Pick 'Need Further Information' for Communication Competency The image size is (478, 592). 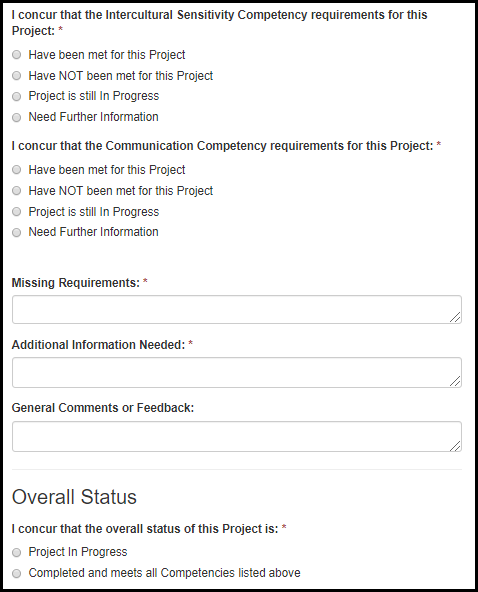(16, 232)
